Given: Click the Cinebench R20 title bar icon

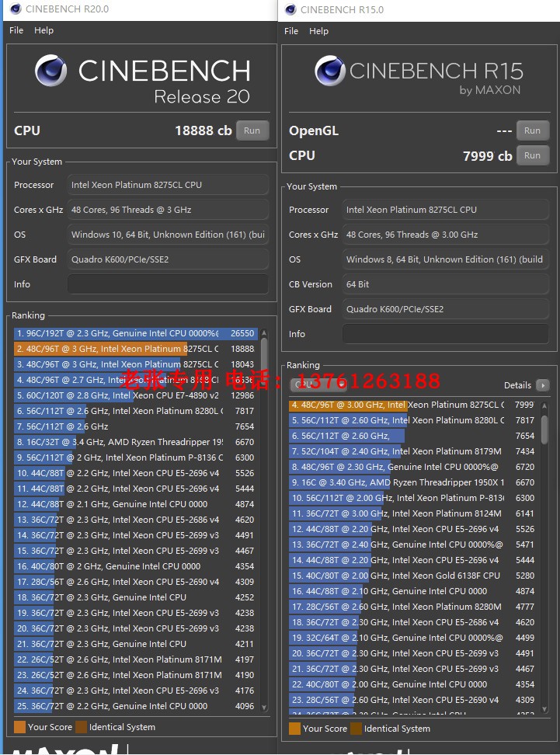Looking at the screenshot, I should [16, 9].
